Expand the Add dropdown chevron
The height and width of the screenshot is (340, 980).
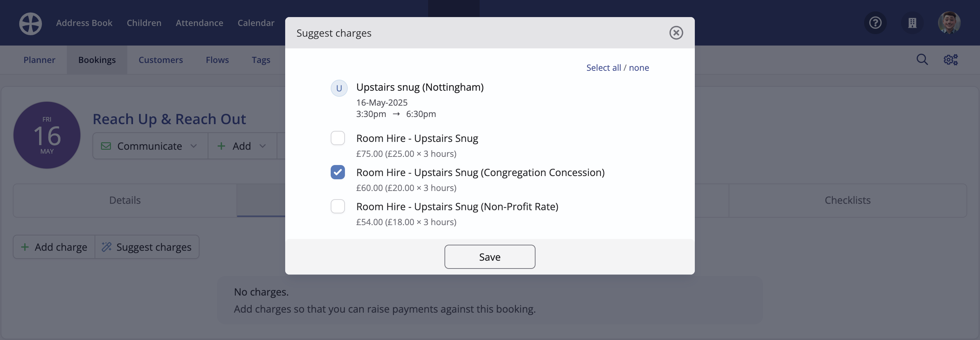(262, 146)
